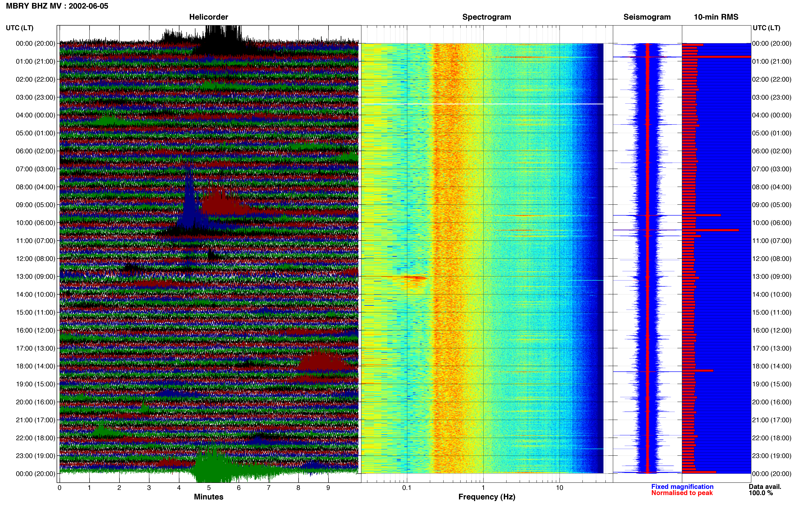This screenshot has height=508, width=812.
Task: Click the "UTC (LT)" label beside the 10-min RMS panel
Action: click(x=766, y=28)
